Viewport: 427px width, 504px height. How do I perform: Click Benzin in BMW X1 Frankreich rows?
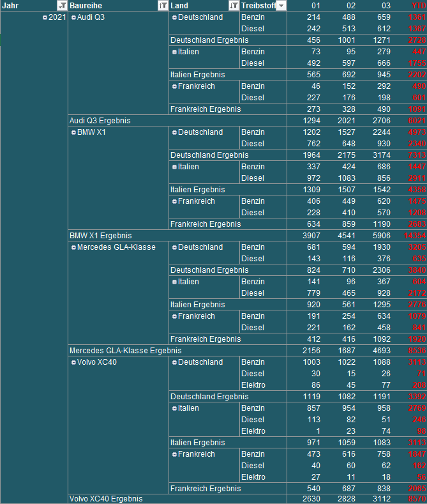pyautogui.click(x=253, y=201)
